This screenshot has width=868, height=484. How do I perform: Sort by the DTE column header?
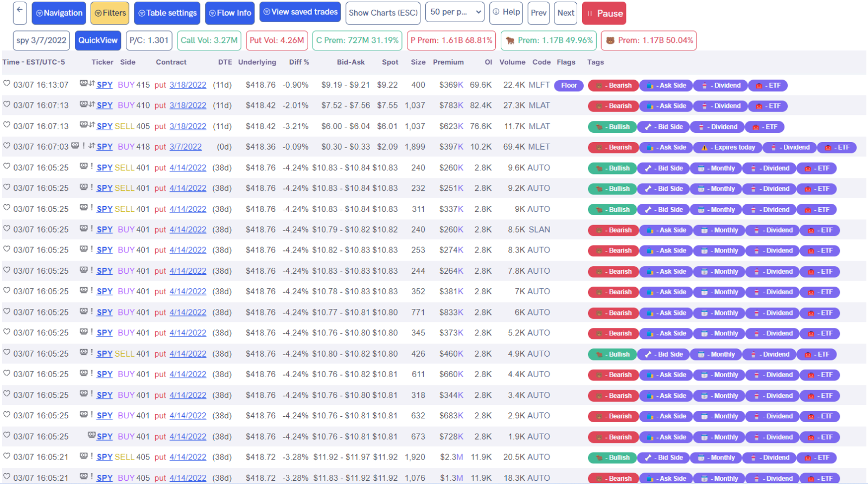(x=225, y=62)
